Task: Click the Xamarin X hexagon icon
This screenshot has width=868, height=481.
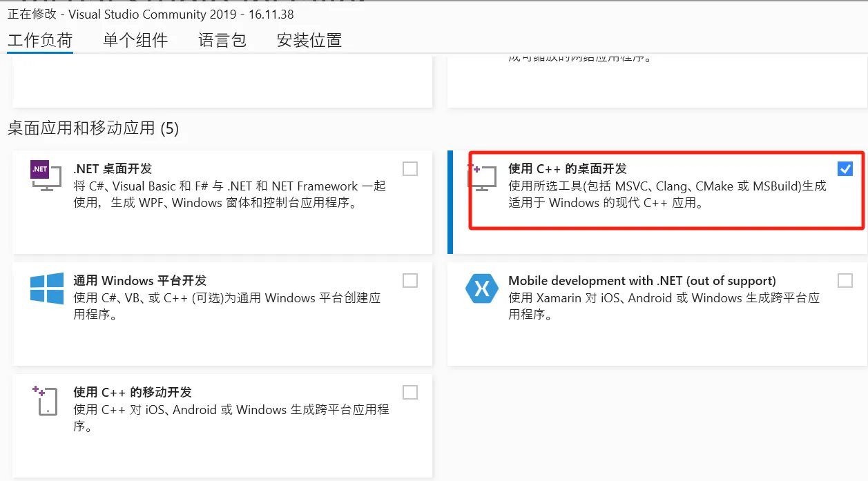Action: tap(482, 288)
